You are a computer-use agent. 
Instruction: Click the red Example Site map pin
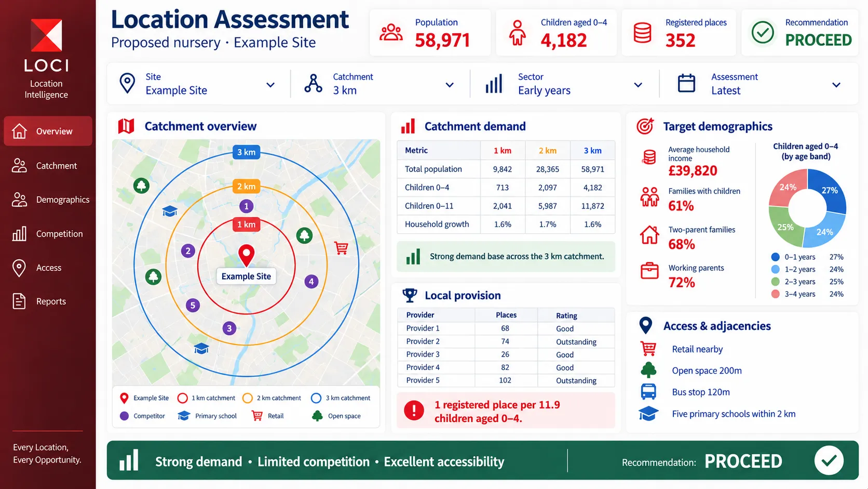pyautogui.click(x=246, y=255)
